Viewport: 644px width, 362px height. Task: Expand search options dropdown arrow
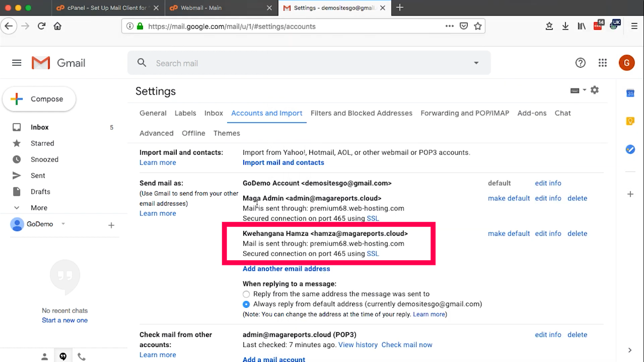(476, 63)
